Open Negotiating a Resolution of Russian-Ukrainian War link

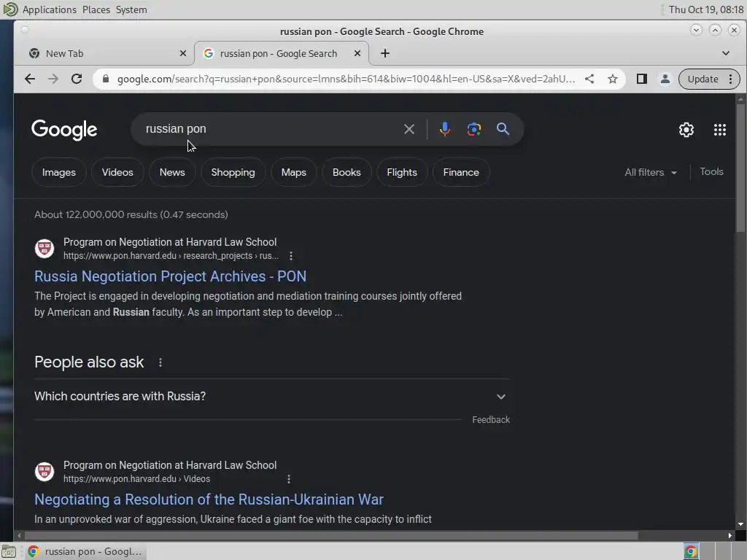point(209,499)
